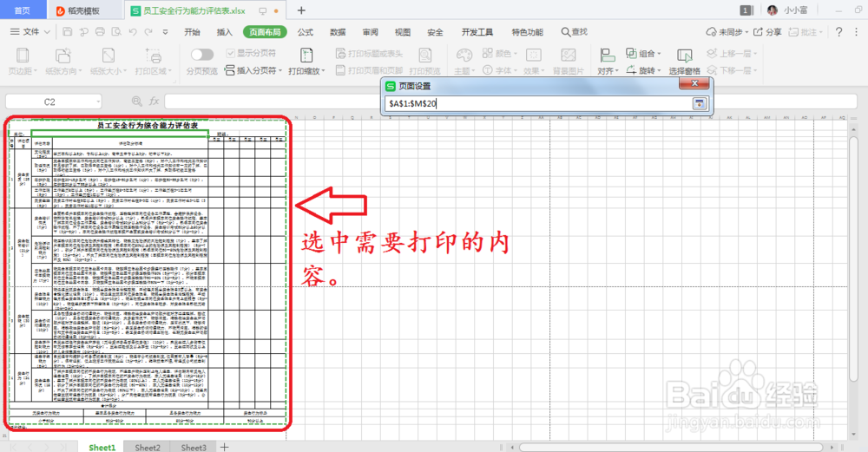This screenshot has height=452, width=868.
Task: Click the Print Preview magnifier in quick toolbar
Action: [116, 32]
